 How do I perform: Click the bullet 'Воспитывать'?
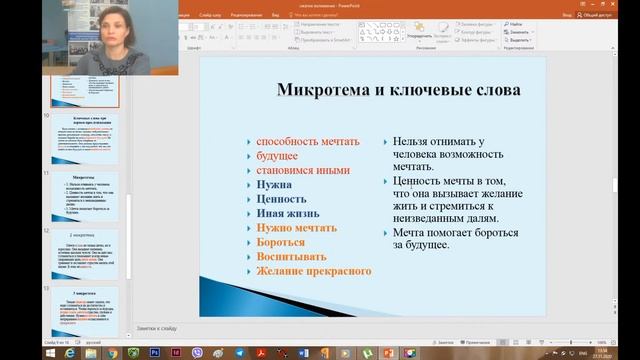point(291,257)
